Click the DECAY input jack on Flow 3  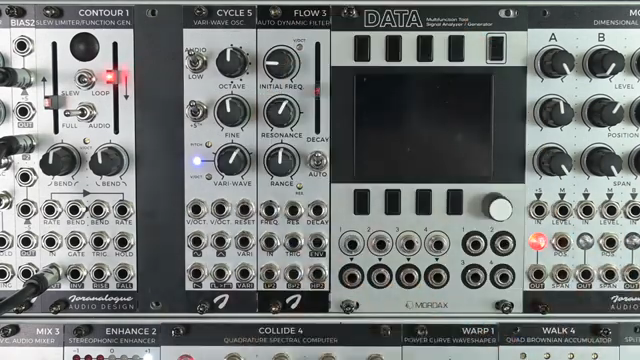click(x=317, y=210)
